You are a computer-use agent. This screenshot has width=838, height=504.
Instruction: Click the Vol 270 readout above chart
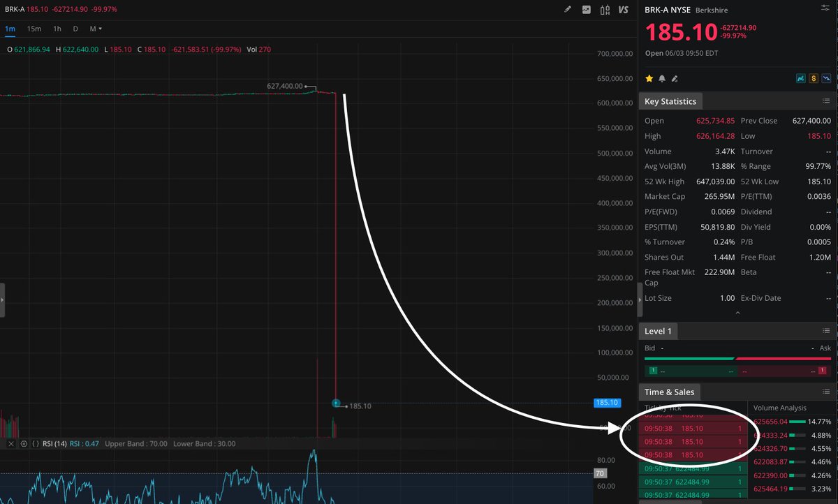click(258, 50)
